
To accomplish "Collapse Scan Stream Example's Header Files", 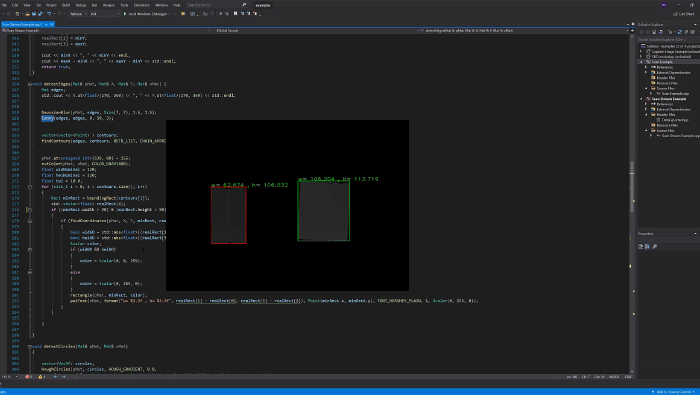I will (x=646, y=115).
